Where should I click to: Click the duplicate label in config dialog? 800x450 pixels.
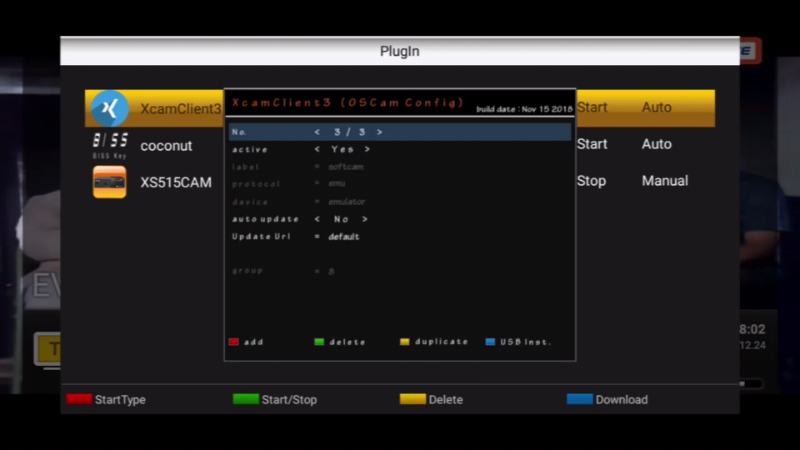pyautogui.click(x=441, y=342)
